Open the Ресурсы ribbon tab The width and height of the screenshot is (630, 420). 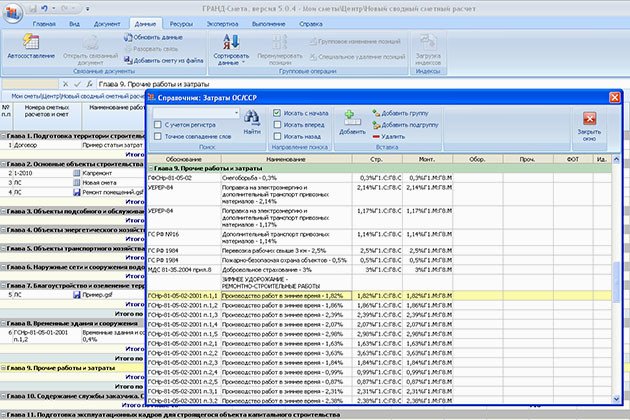(x=181, y=20)
